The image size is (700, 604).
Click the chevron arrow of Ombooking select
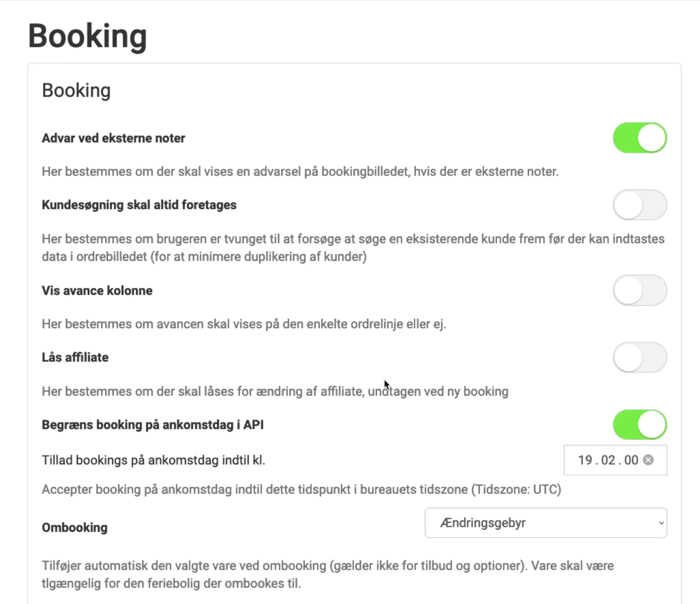[x=661, y=523]
